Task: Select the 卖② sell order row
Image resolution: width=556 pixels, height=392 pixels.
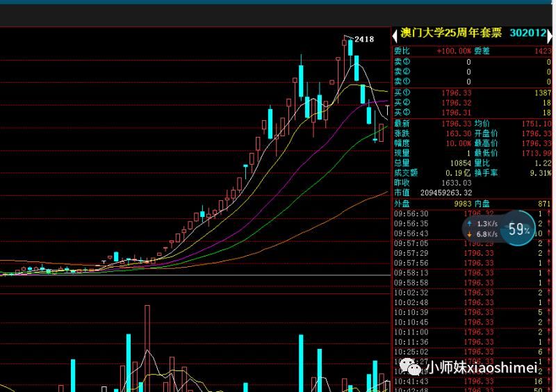Action: pos(473,72)
